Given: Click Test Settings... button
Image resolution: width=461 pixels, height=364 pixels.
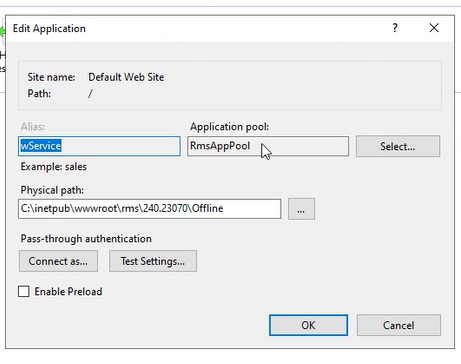Looking at the screenshot, I should [x=153, y=261].
